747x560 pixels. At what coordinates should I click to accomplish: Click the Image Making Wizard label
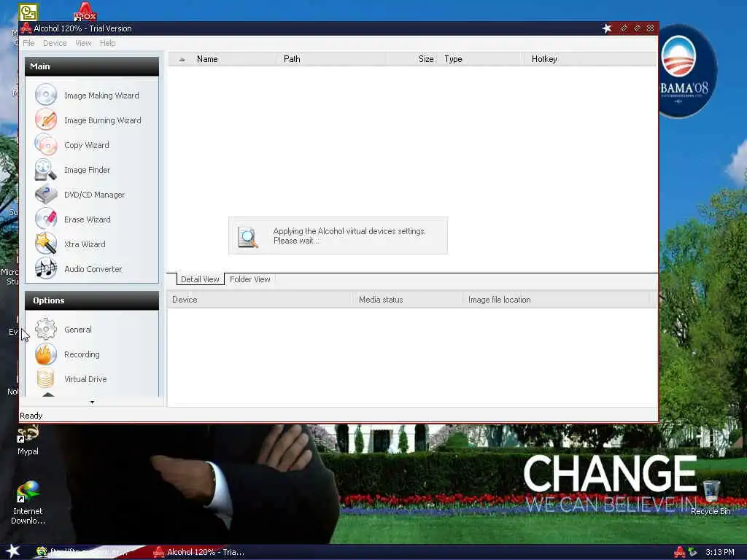101,96
